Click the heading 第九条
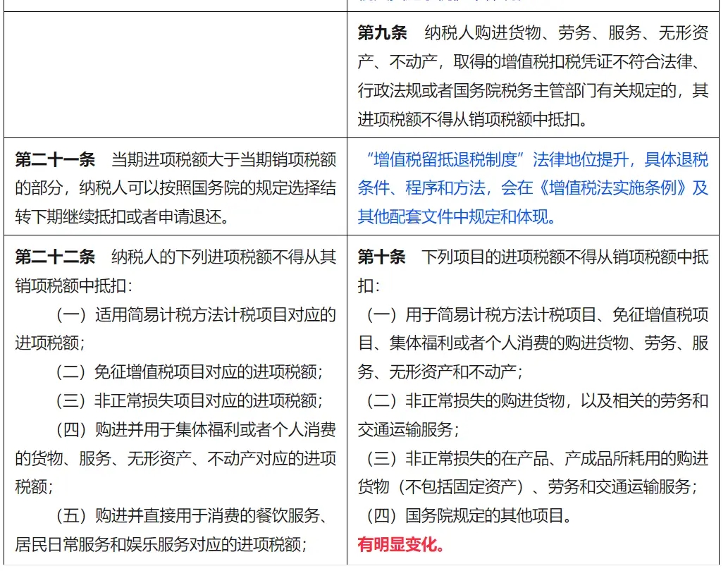 click(382, 33)
